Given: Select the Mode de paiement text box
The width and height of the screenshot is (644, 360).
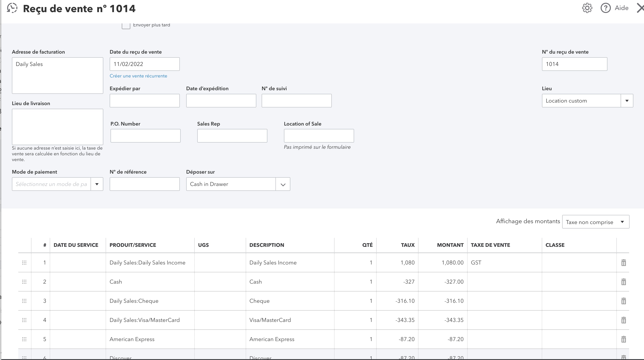Looking at the screenshot, I should [x=51, y=184].
